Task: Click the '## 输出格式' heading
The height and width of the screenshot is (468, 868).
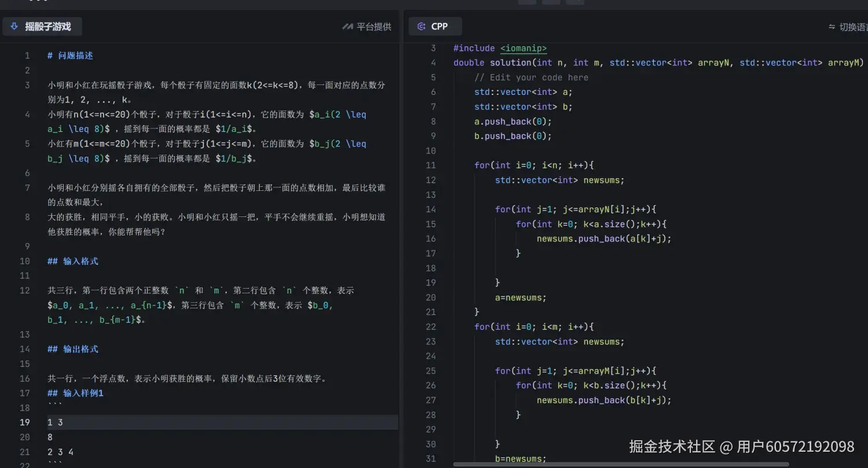Action: (x=73, y=349)
